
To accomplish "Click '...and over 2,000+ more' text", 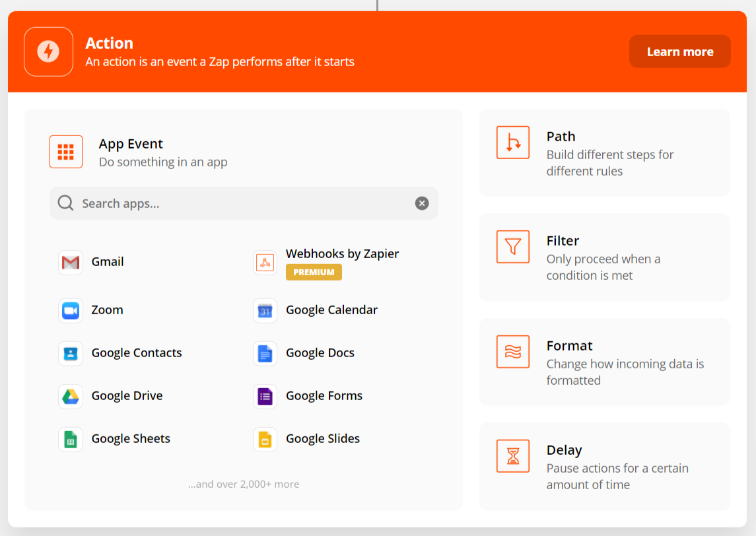I will coord(244,484).
